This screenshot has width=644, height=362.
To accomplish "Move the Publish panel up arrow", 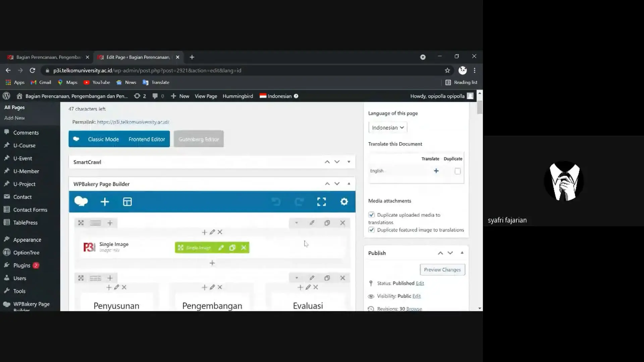I will (440, 253).
